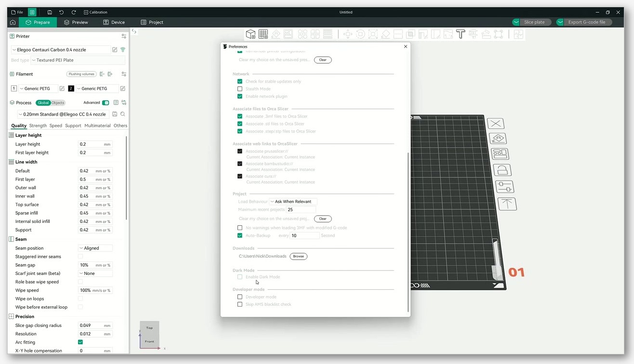The width and height of the screenshot is (634, 364).
Task: Click the Add cube primitive toolbar icon
Action: [x=251, y=34]
